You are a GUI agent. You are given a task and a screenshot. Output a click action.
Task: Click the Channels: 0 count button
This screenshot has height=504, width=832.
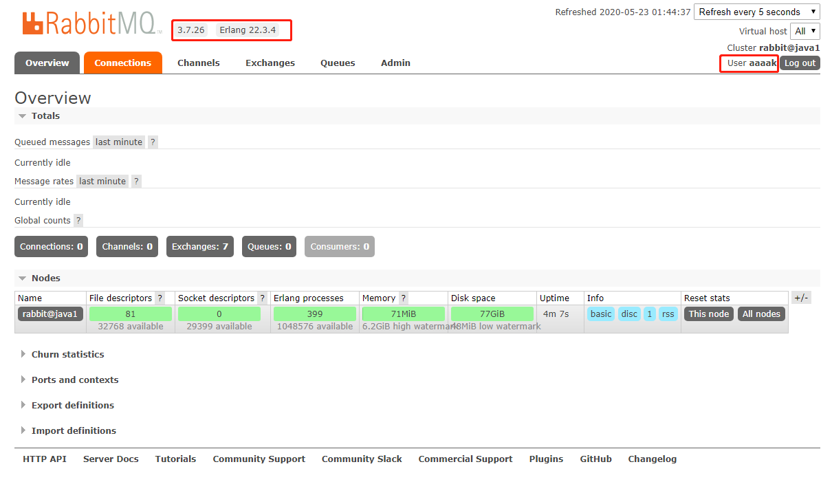point(127,246)
